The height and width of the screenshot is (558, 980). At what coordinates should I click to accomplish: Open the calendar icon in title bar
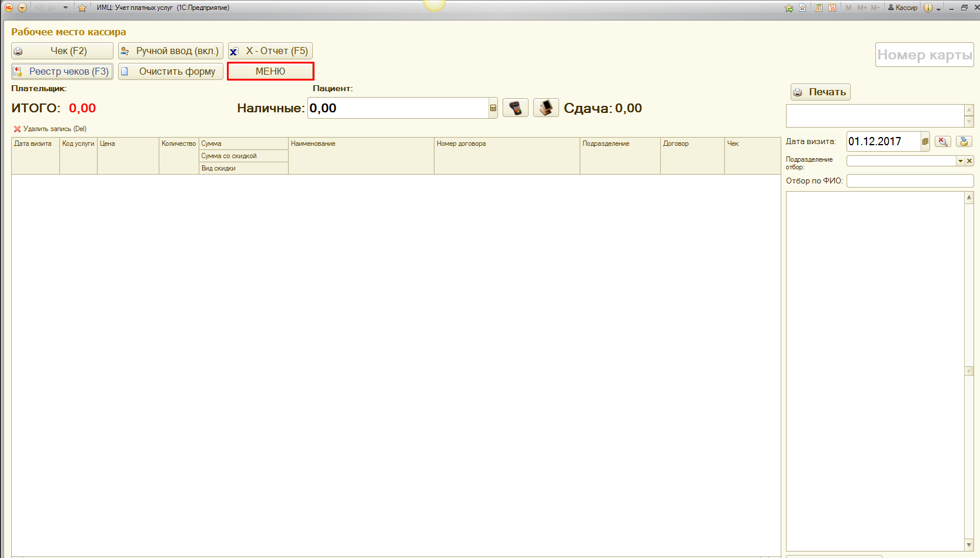(832, 8)
